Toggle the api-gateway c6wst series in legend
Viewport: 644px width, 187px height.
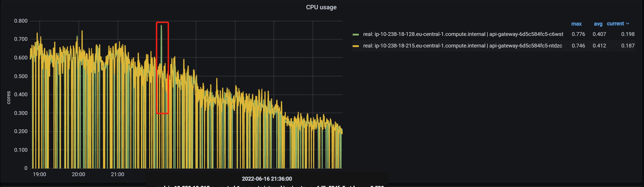pos(463,34)
